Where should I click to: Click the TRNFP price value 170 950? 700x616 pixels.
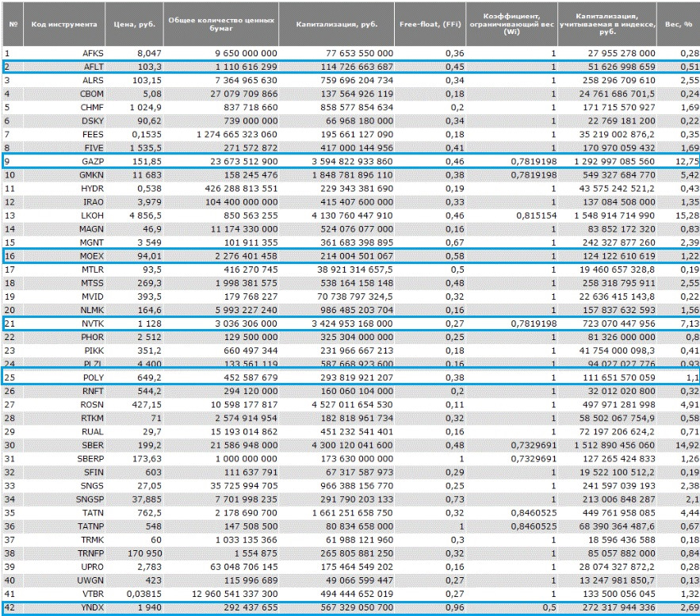point(144,553)
